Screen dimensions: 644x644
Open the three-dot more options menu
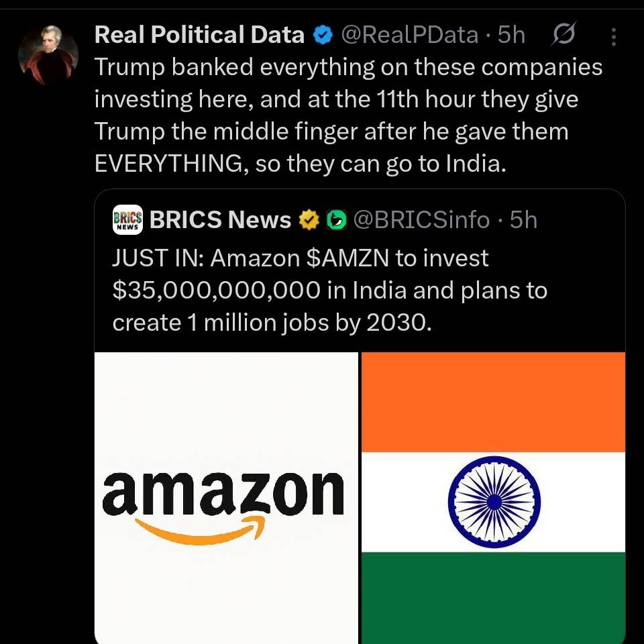pos(614,36)
